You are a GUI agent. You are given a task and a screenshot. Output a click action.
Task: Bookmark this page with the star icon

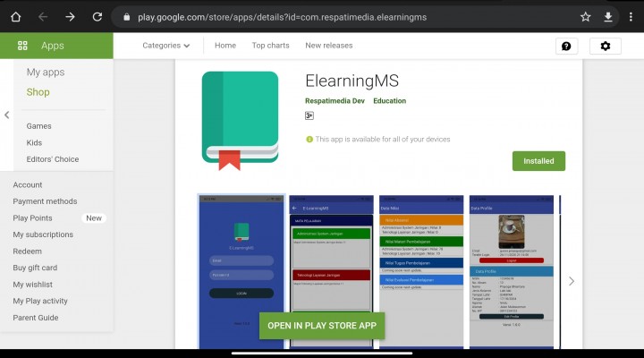tap(585, 16)
